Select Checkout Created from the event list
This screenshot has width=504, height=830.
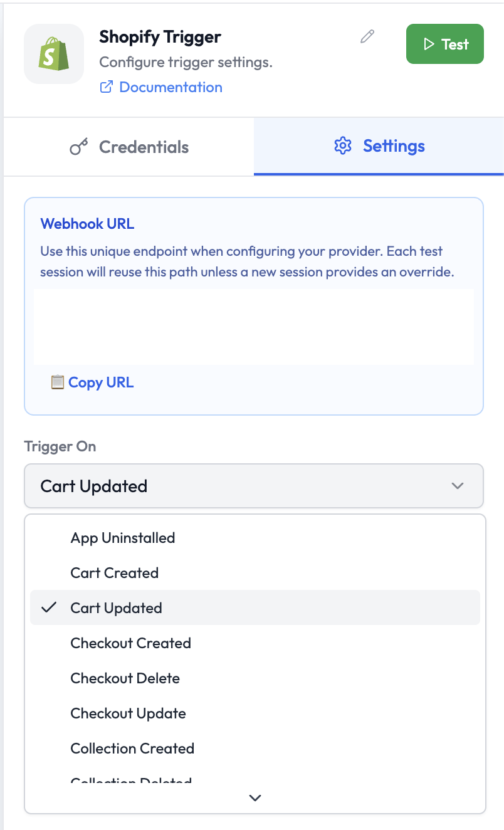(130, 643)
